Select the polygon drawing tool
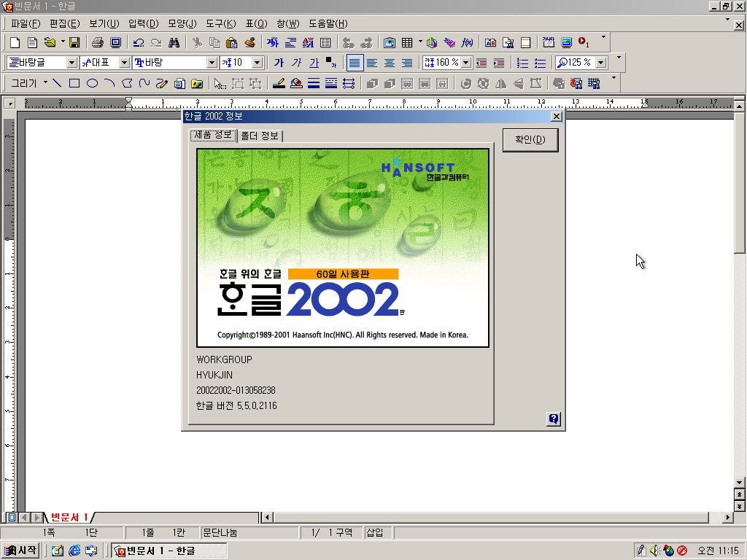The width and height of the screenshot is (747, 560). pyautogui.click(x=127, y=83)
